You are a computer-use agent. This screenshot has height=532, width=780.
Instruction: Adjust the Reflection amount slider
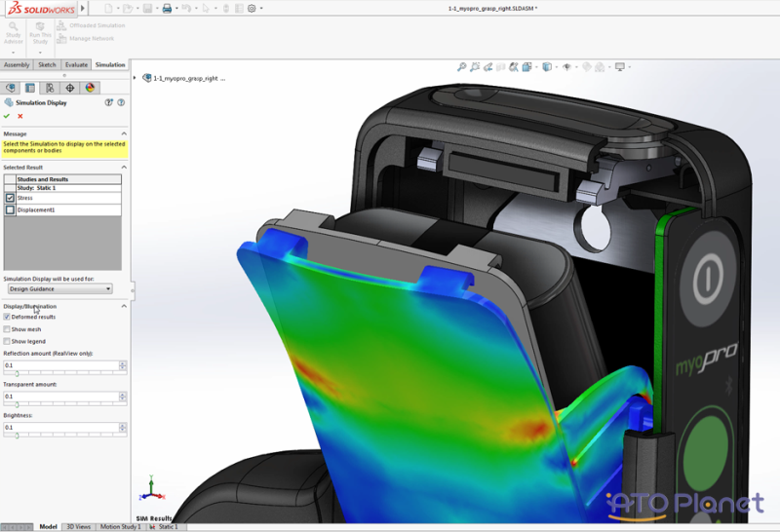17,373
